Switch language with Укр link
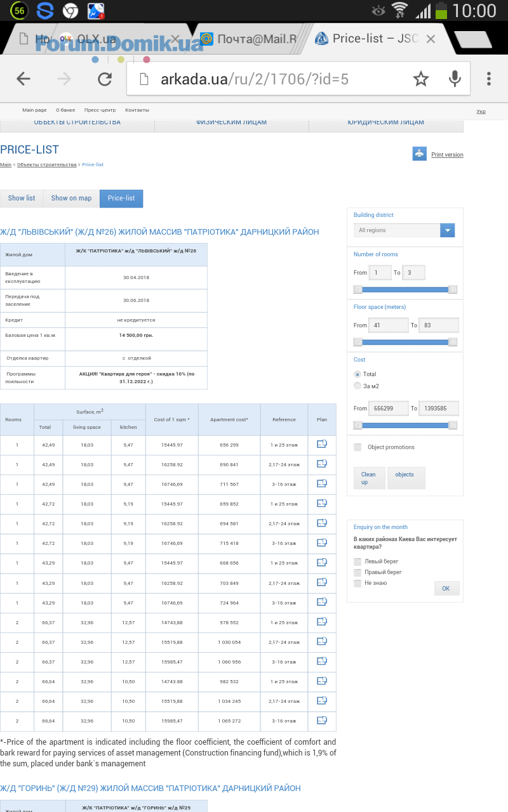 tap(481, 112)
